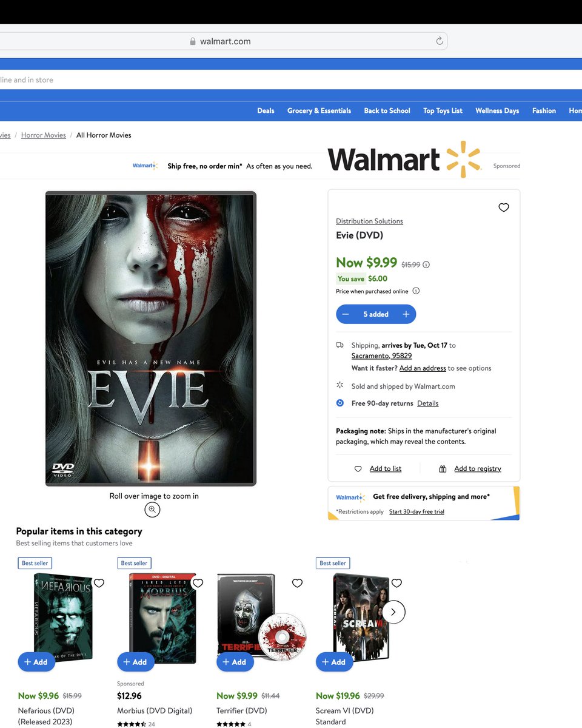Favorite the Terrifier DVD with heart icon
The height and width of the screenshot is (728, 582).
[297, 583]
